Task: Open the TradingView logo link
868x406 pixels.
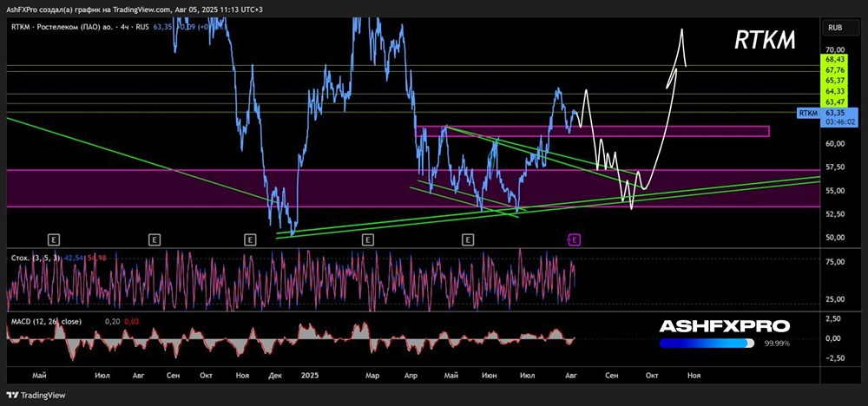Action: tap(36, 395)
